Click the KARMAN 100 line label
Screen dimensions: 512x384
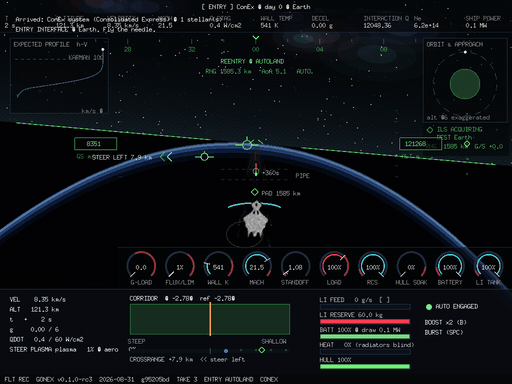86,57
